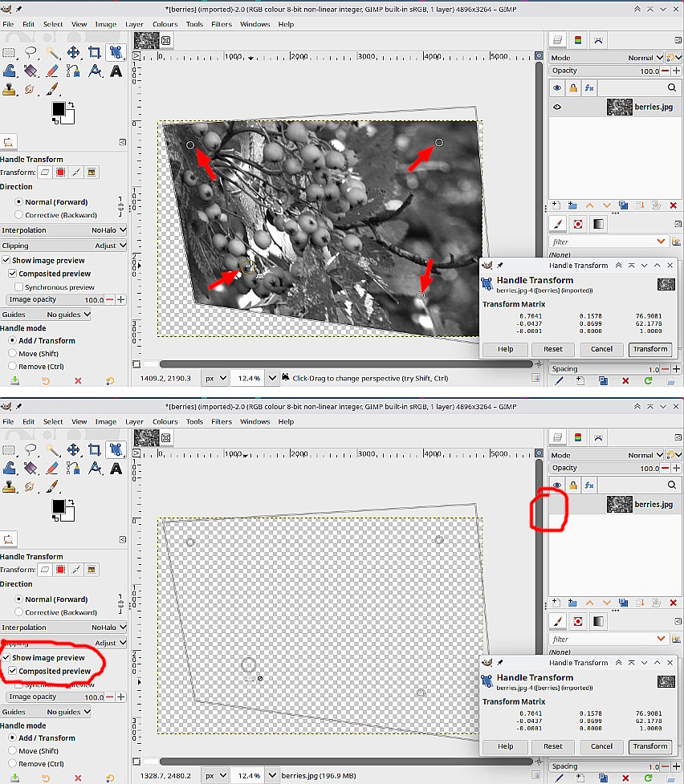Uncheck Show image preview in empty-canvas window
The image size is (684, 784).
43,657
